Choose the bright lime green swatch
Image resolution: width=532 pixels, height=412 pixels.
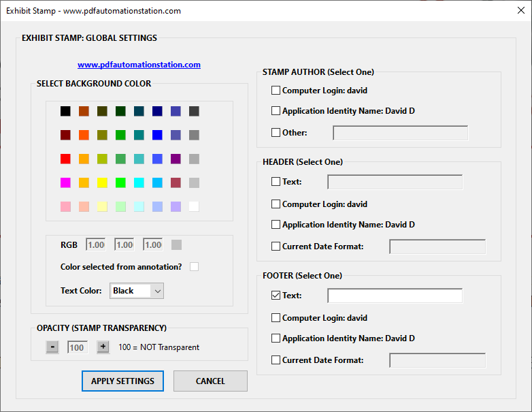point(120,183)
